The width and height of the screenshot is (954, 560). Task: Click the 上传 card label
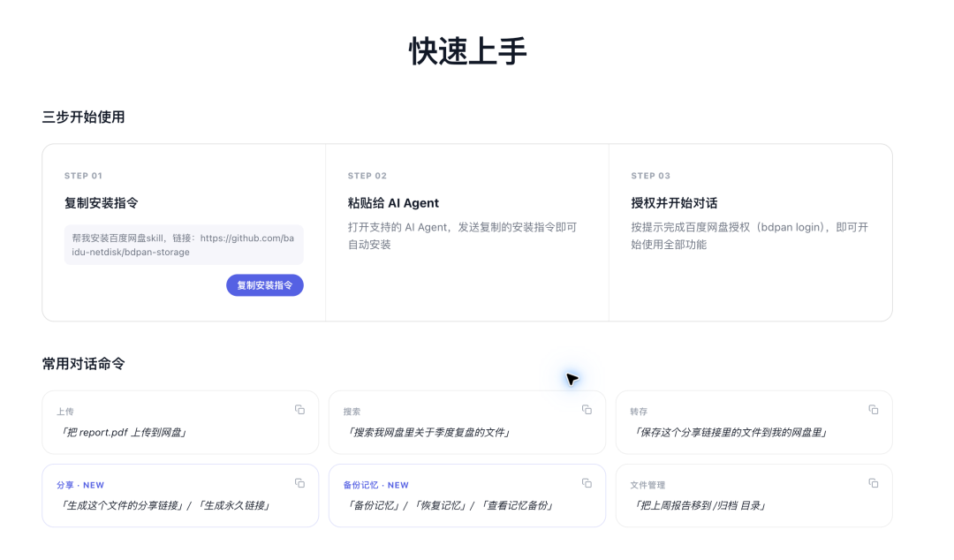tap(65, 412)
